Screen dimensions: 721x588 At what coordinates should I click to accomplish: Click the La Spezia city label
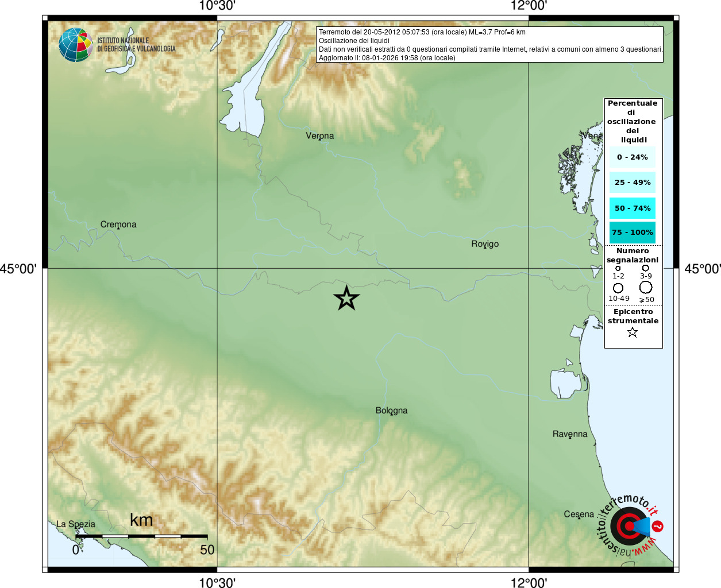click(x=76, y=524)
